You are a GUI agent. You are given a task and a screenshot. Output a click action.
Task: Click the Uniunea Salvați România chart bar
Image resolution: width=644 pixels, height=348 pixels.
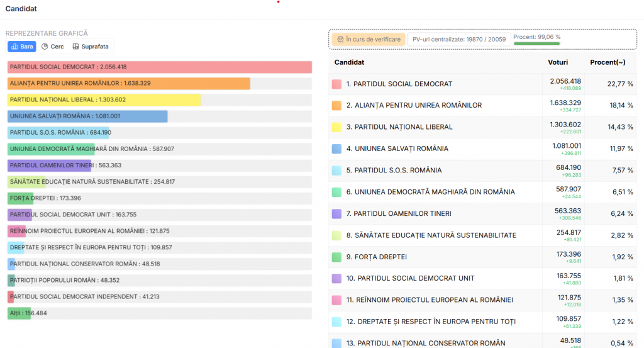coord(87,116)
